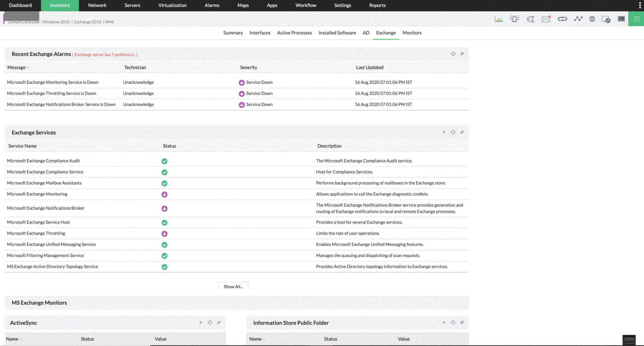Screen dimensions: 644x346
Task: Add a monitor in the ActiveSync panel
Action: [200, 323]
